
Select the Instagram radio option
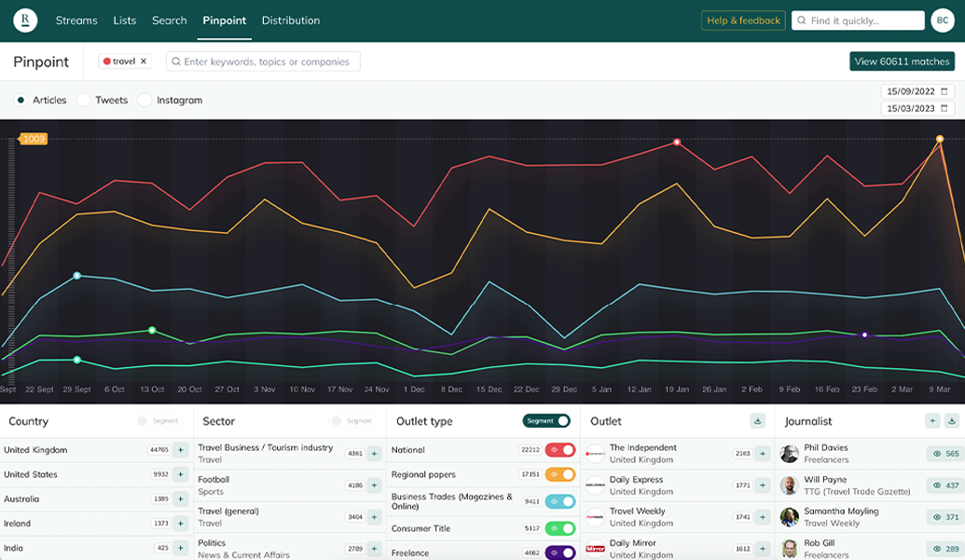pos(145,100)
